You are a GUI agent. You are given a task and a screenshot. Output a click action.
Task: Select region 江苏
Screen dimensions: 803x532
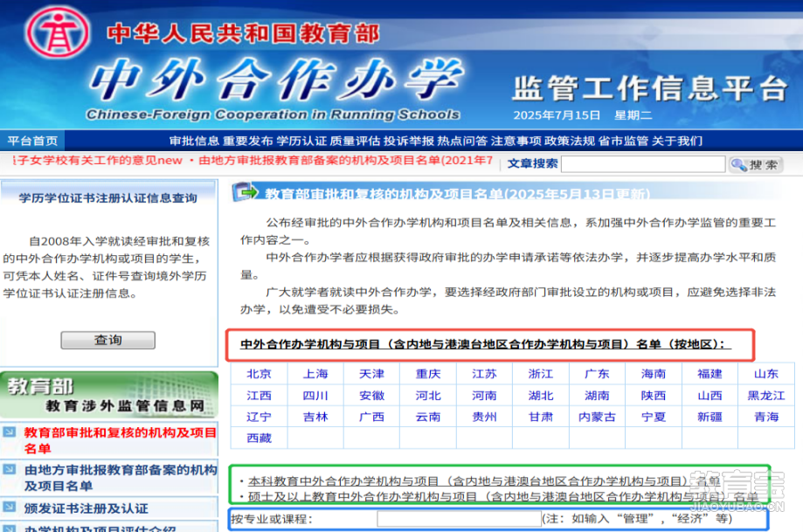(x=484, y=374)
